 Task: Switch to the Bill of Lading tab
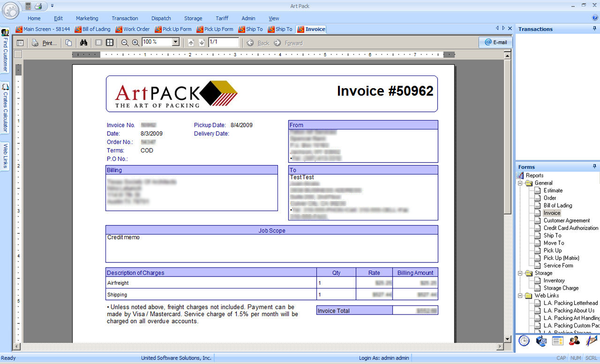click(x=93, y=29)
